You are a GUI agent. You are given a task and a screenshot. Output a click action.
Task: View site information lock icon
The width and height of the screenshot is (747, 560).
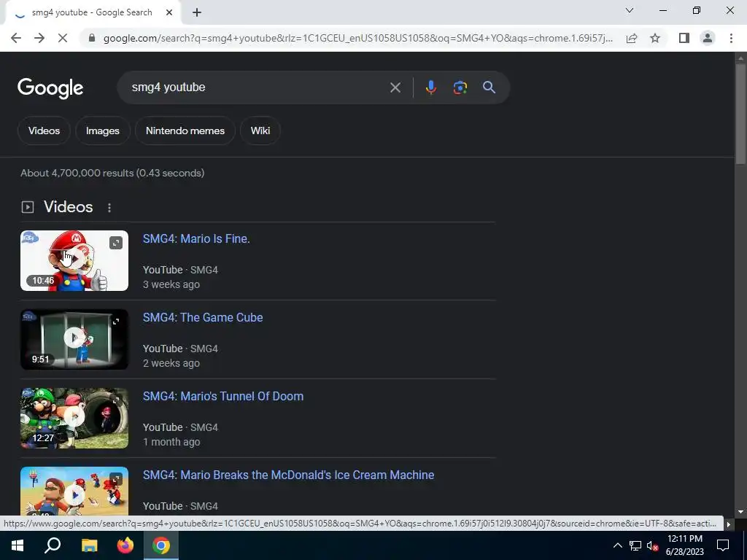(x=92, y=38)
